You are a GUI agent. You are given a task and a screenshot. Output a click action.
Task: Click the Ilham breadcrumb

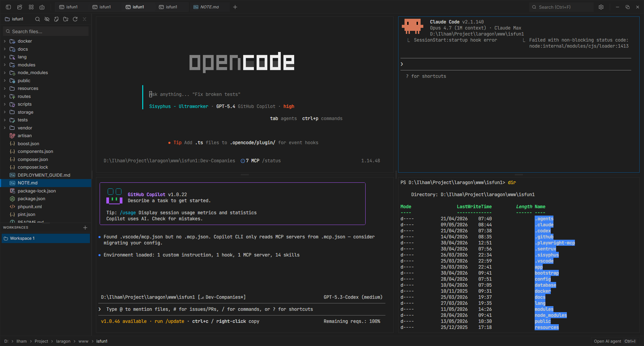(21, 341)
